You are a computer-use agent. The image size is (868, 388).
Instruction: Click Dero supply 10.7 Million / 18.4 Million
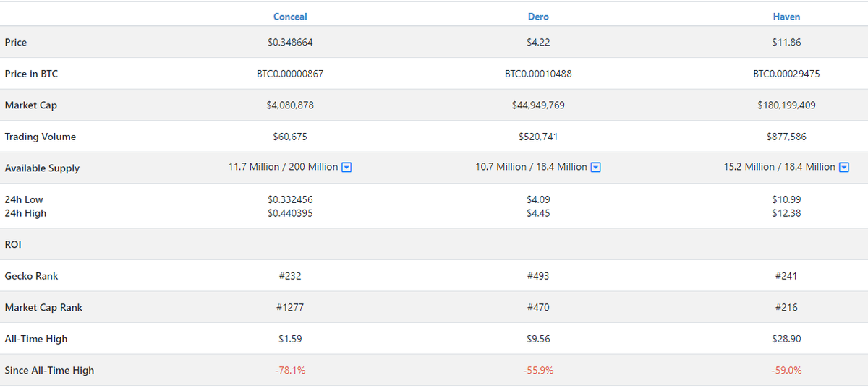tap(531, 167)
